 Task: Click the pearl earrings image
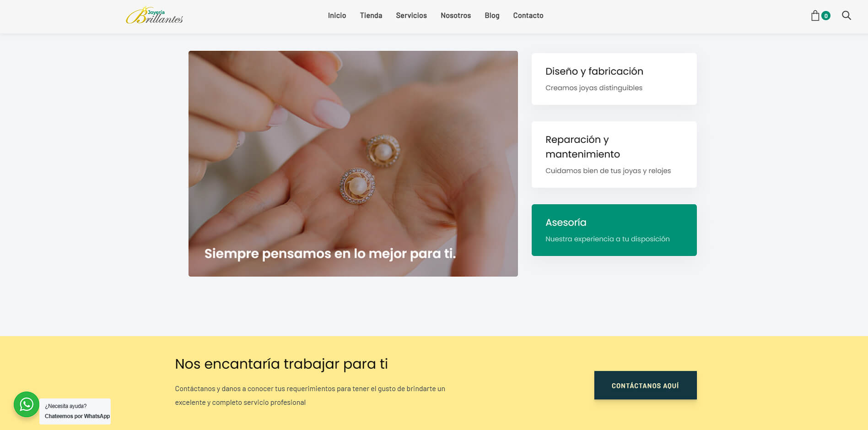tap(353, 163)
